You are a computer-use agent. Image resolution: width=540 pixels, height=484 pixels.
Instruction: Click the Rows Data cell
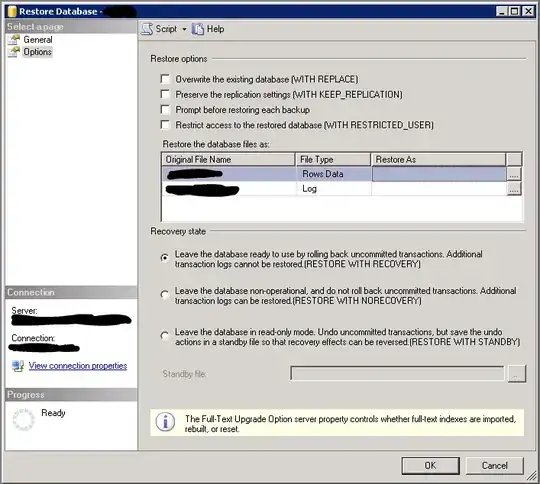[x=333, y=174]
